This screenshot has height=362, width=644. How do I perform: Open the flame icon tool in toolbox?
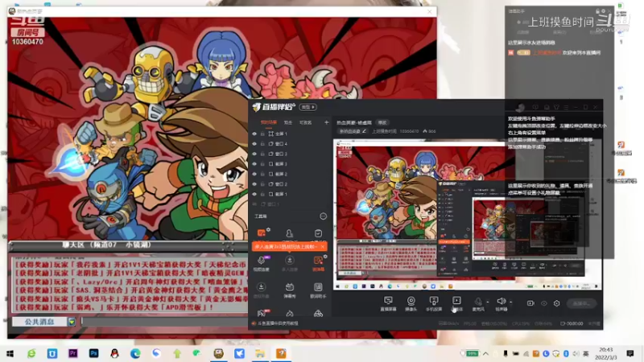point(290,314)
